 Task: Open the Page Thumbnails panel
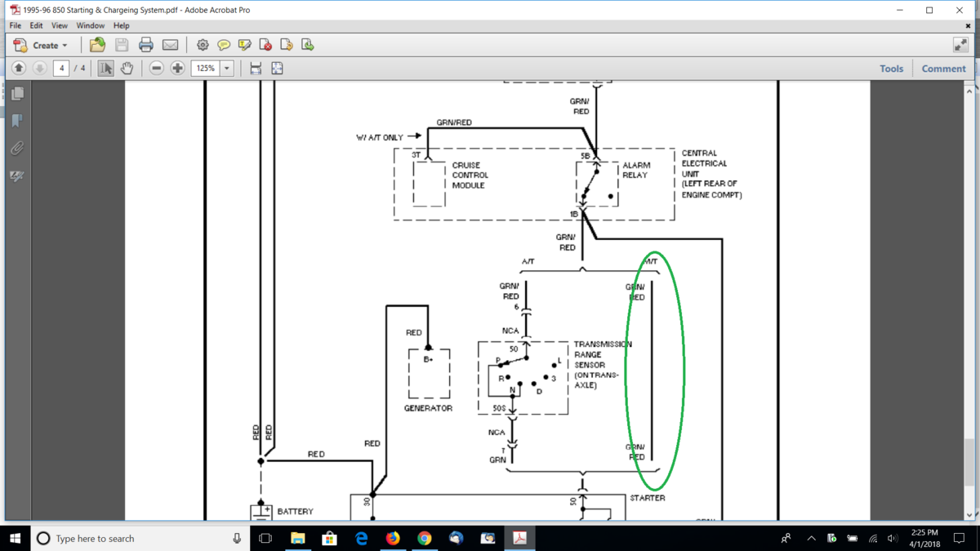[17, 94]
